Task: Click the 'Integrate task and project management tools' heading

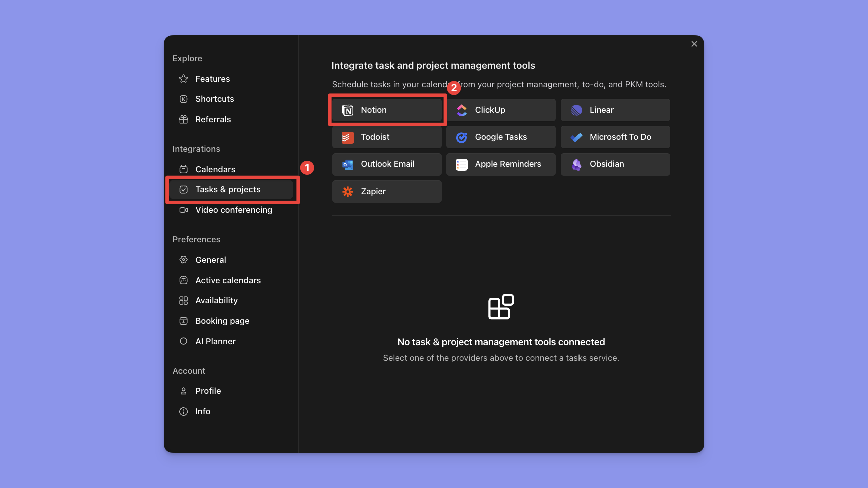Action: tap(433, 66)
